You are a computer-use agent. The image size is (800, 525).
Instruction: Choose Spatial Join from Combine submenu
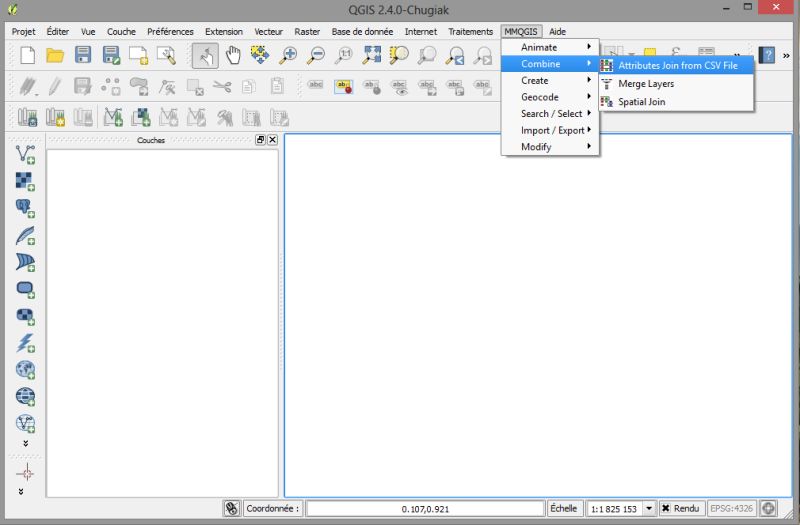click(676, 102)
